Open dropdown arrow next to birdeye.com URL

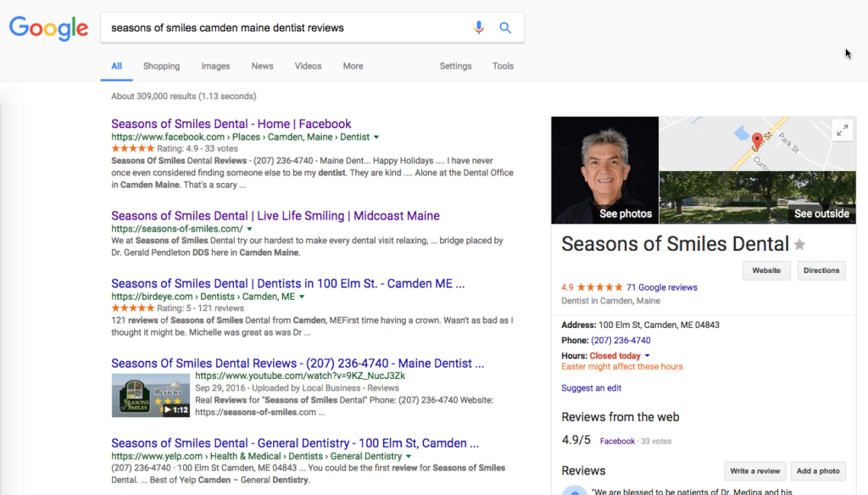pos(302,297)
